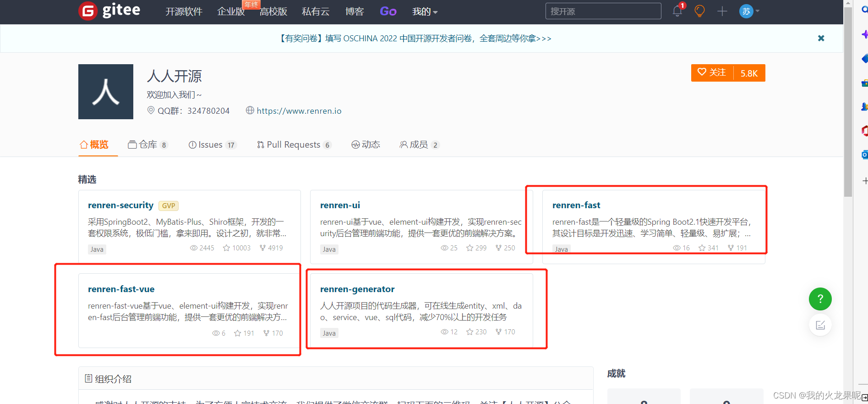This screenshot has width=868, height=404.
Task: Click the Java tag on renren-security
Action: tap(97, 249)
